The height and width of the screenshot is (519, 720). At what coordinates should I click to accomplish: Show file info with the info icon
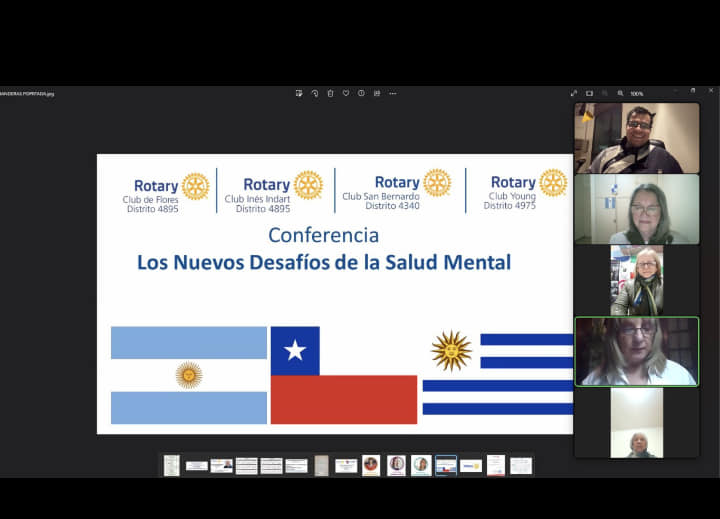pyautogui.click(x=361, y=93)
